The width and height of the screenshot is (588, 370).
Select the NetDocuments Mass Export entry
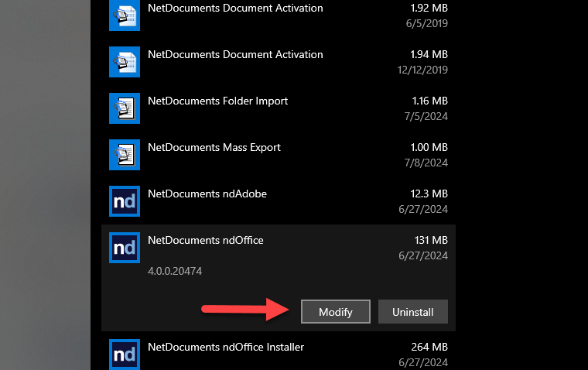click(x=279, y=155)
